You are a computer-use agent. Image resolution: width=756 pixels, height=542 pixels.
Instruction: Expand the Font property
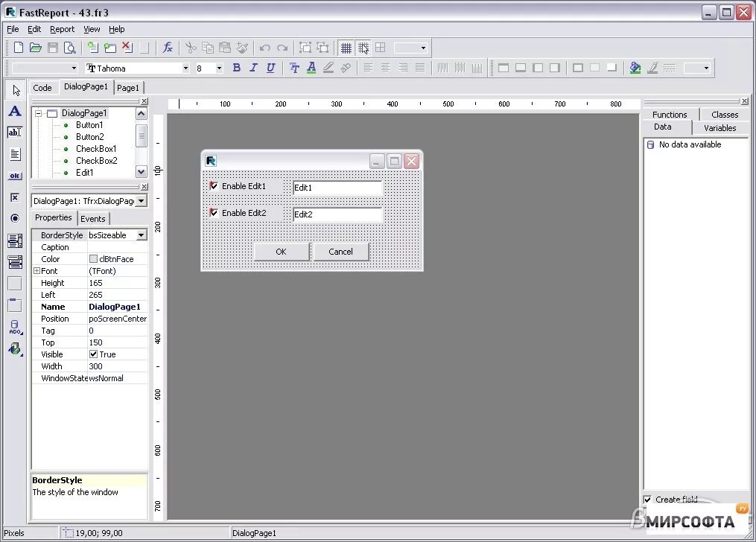point(36,271)
